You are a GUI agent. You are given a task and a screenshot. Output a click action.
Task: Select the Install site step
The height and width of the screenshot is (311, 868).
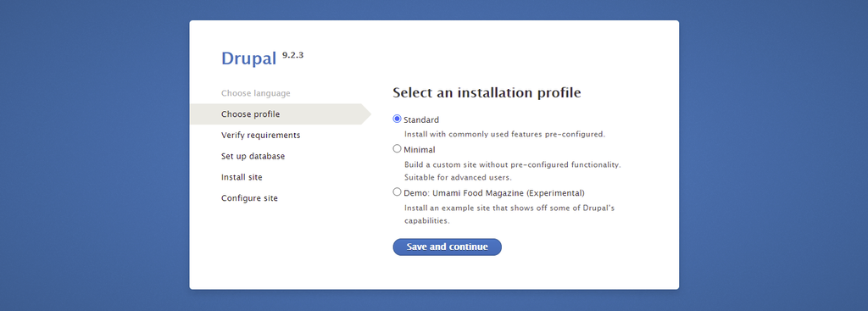coord(242,178)
